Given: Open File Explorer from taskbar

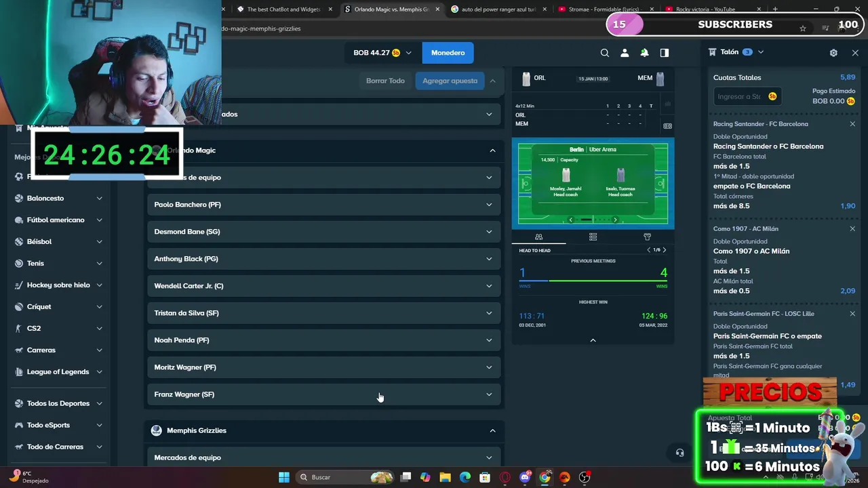Looking at the screenshot, I should (446, 477).
